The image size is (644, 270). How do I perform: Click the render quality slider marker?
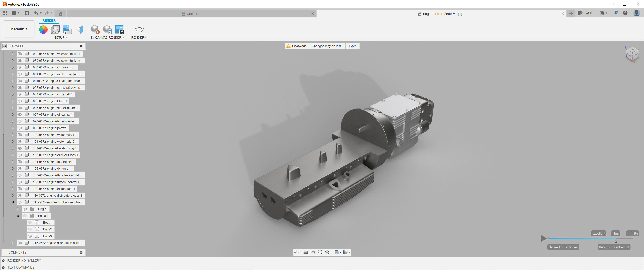pos(616,241)
